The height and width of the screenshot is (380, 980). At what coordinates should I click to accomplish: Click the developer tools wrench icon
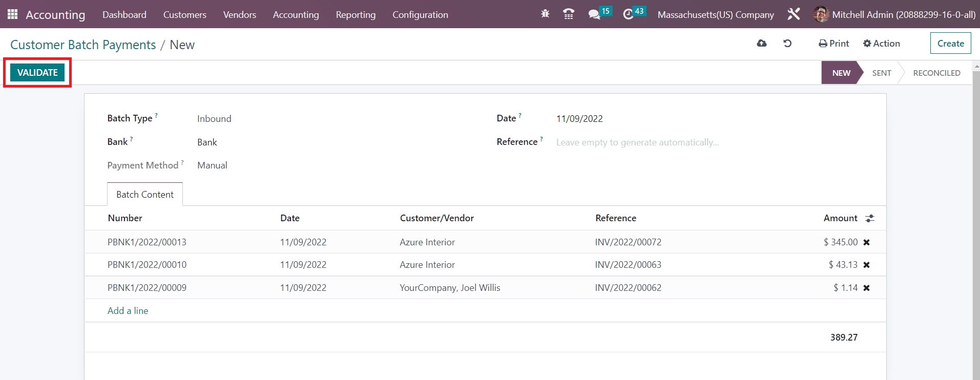(x=794, y=14)
